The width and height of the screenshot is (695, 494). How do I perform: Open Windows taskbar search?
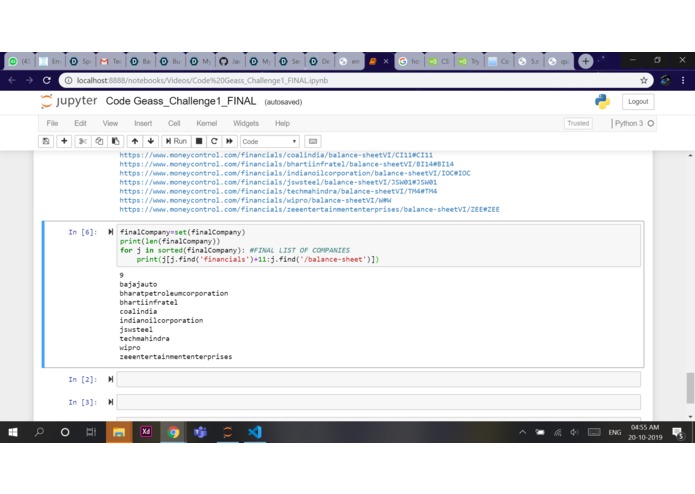(39, 432)
